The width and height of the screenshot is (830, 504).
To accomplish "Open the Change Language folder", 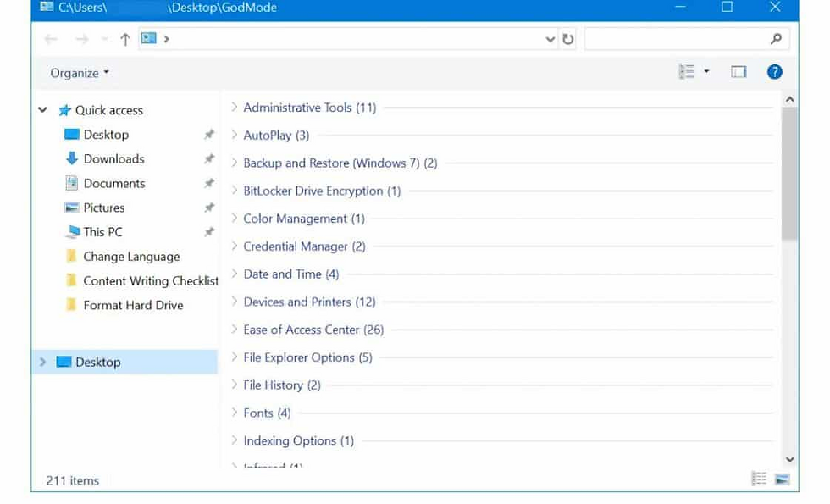I will (x=131, y=256).
